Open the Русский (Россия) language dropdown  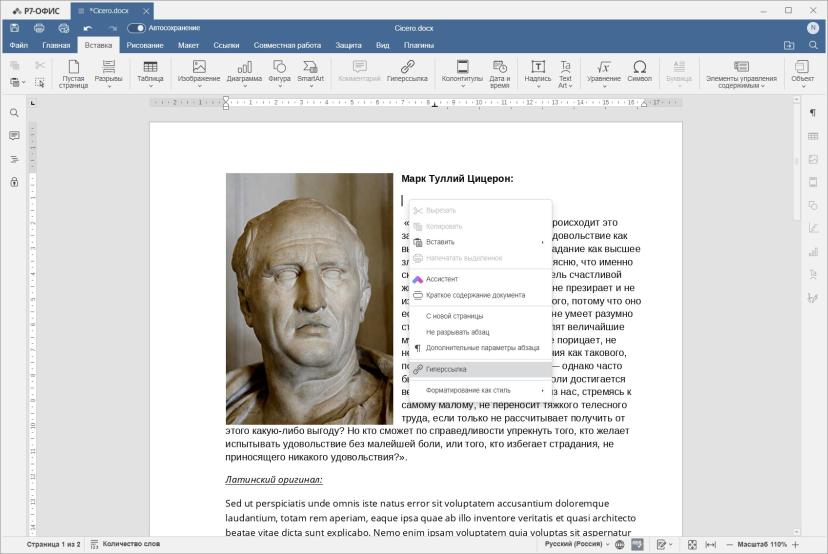577,544
